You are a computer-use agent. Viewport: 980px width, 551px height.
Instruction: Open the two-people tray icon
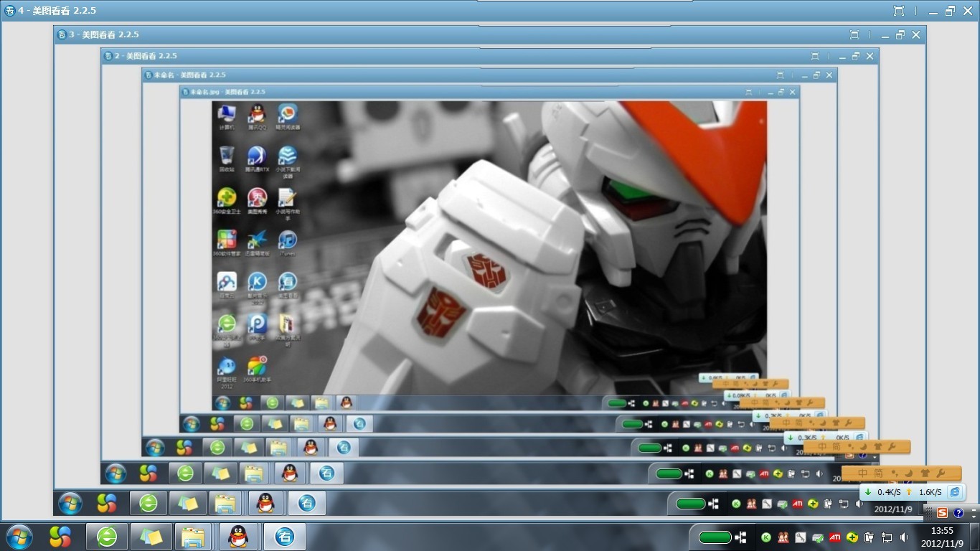[783, 537]
